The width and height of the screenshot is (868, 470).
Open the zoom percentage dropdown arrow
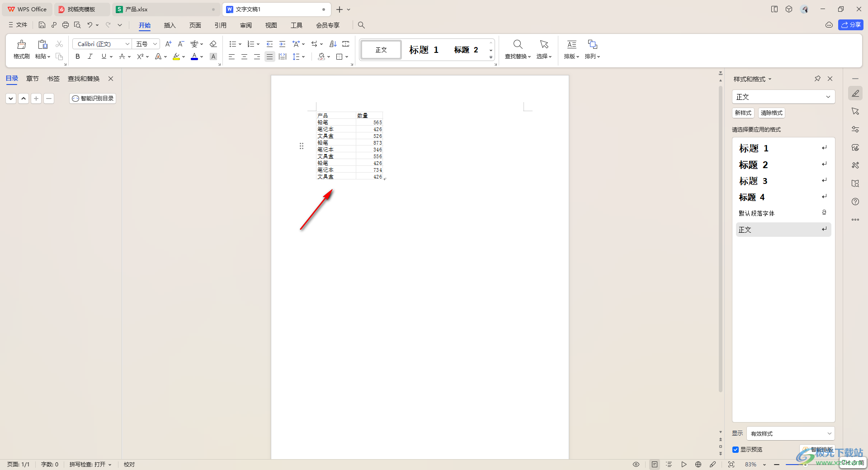[764, 465]
